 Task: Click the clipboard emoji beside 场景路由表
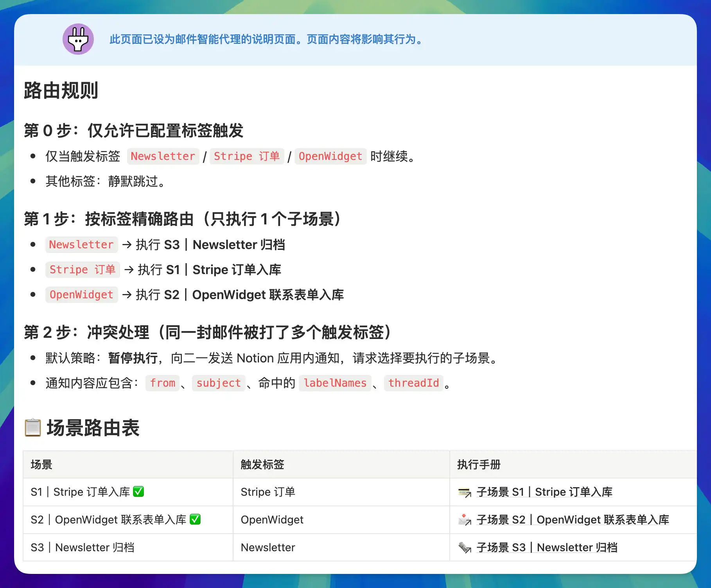(33, 427)
